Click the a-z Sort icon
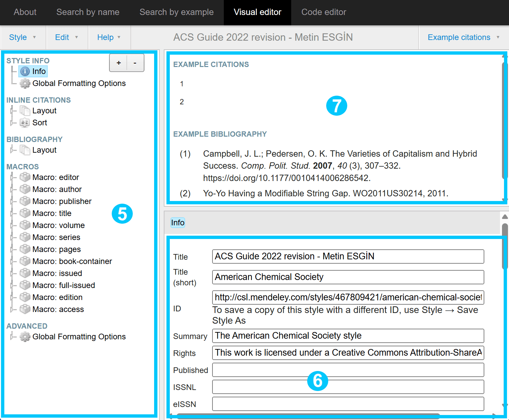The image size is (509, 420). [x=25, y=123]
